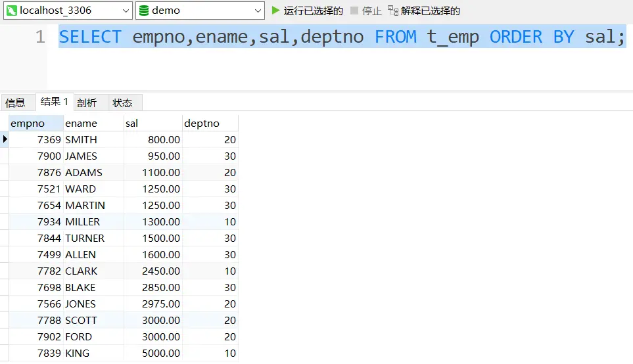The height and width of the screenshot is (364, 633).
Task: Click the gray stop square icon
Action: (x=355, y=11)
